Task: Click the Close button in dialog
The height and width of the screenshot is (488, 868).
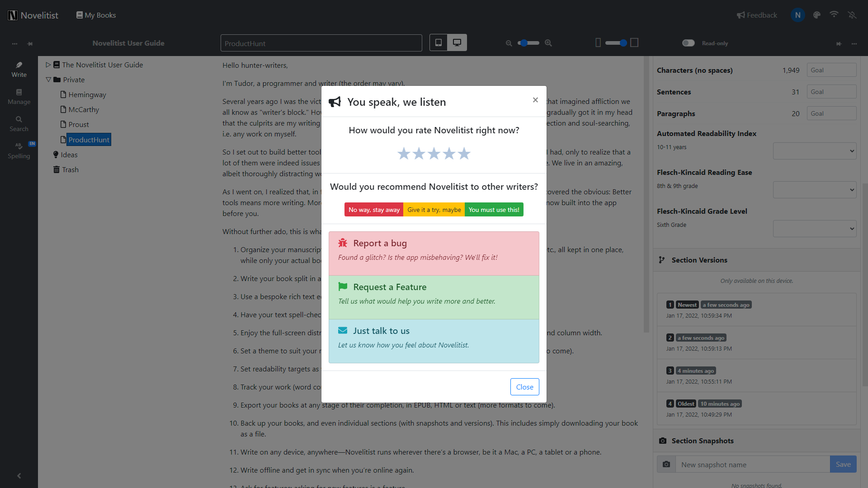Action: (524, 387)
